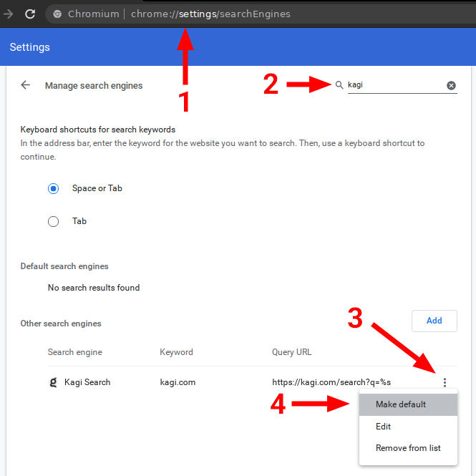
Task: Open three-dot menu for Kagi Search
Action: (445, 382)
